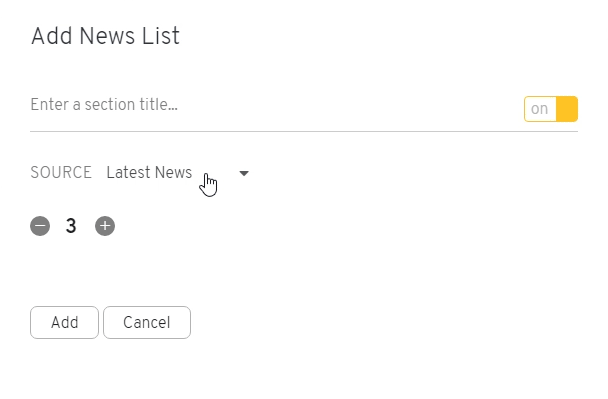The height and width of the screenshot is (399, 608).
Task: Increase the news item count with plus
Action: 105,226
